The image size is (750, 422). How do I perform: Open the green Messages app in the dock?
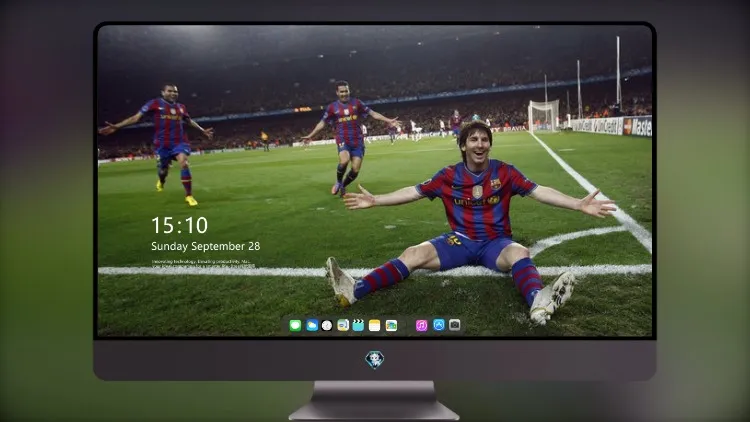(x=295, y=326)
